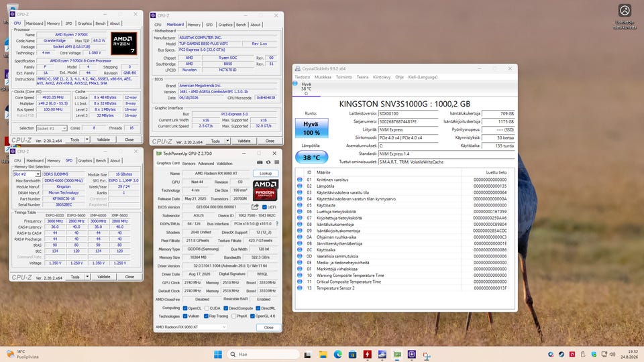
Task: Toggle the DirectML checkbox
Action: coord(258,308)
